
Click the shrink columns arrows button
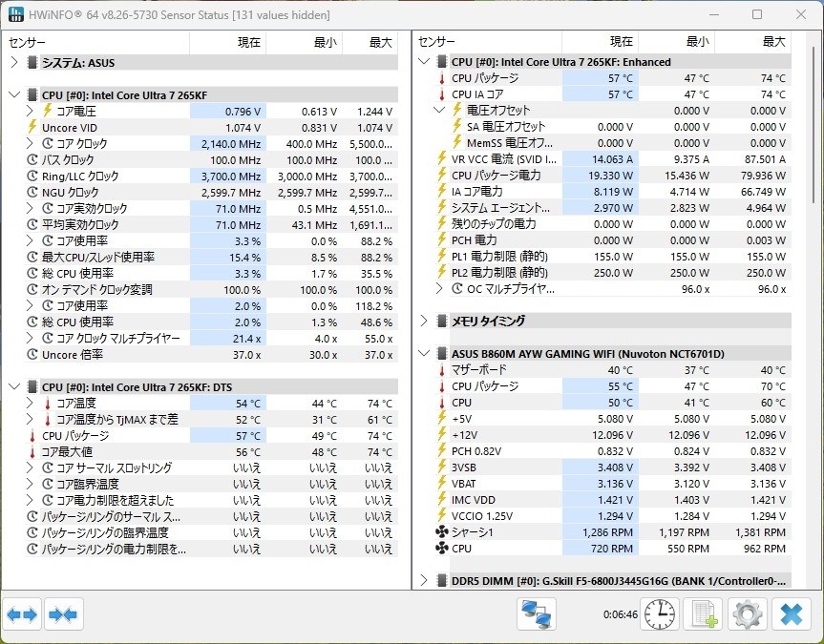[x=63, y=614]
